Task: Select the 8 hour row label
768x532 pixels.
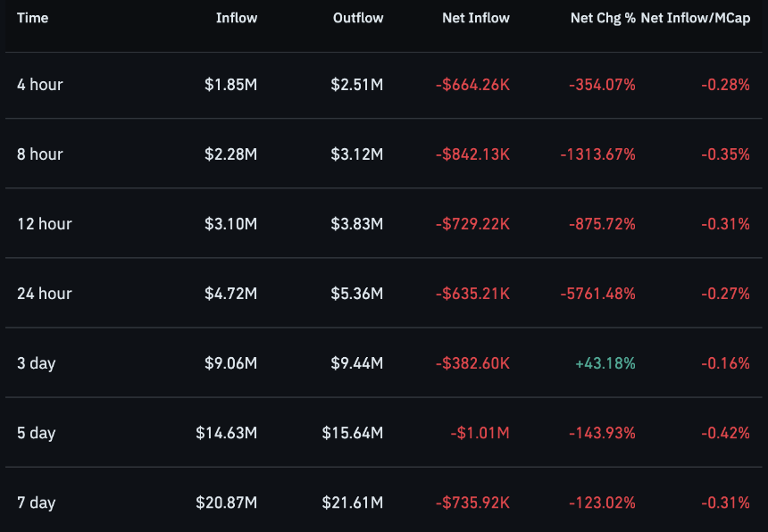Action: [x=40, y=154]
